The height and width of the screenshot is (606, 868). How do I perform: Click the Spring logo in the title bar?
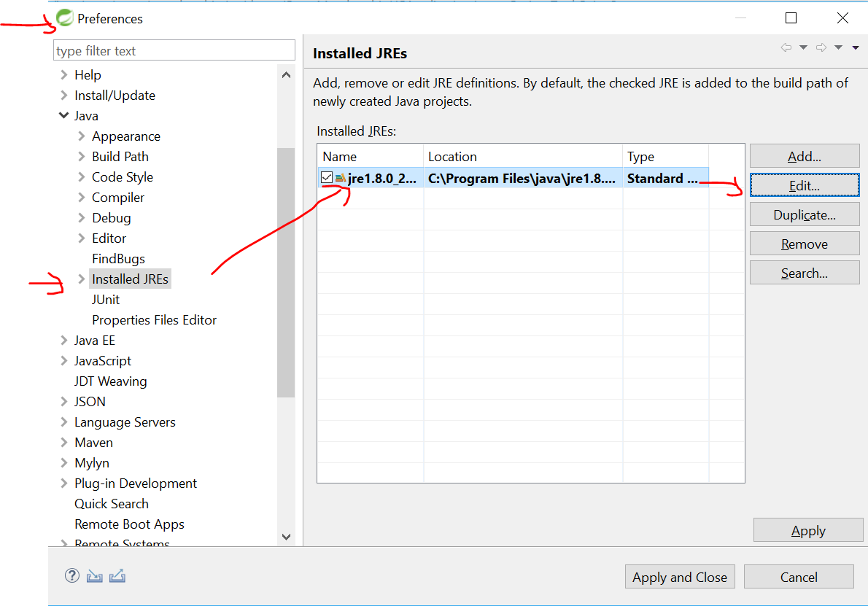[x=64, y=18]
